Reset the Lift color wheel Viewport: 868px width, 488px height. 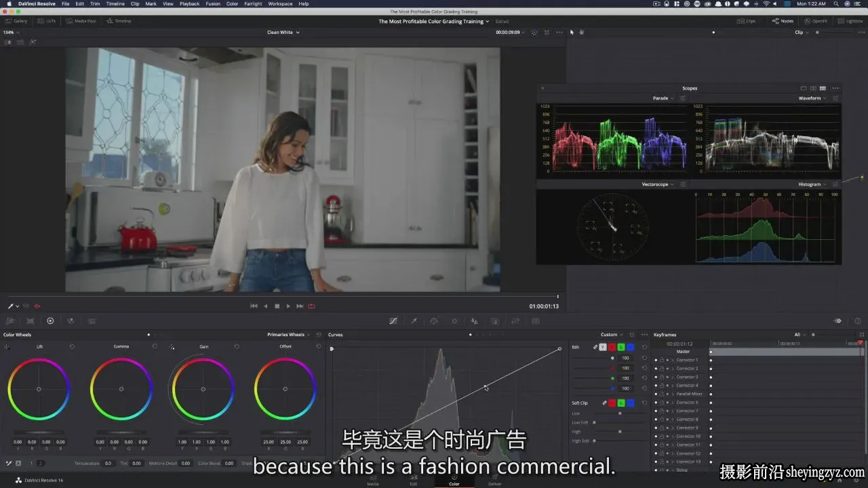click(x=72, y=346)
